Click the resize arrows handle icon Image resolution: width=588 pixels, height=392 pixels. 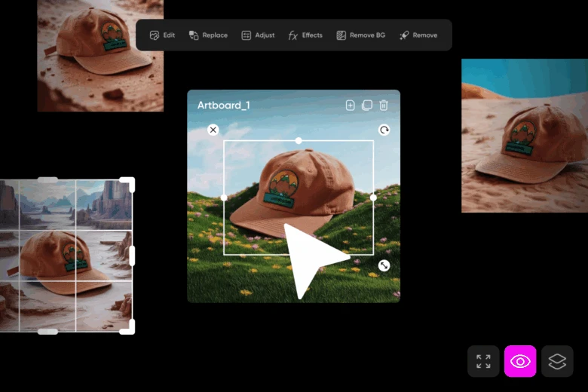coord(384,265)
